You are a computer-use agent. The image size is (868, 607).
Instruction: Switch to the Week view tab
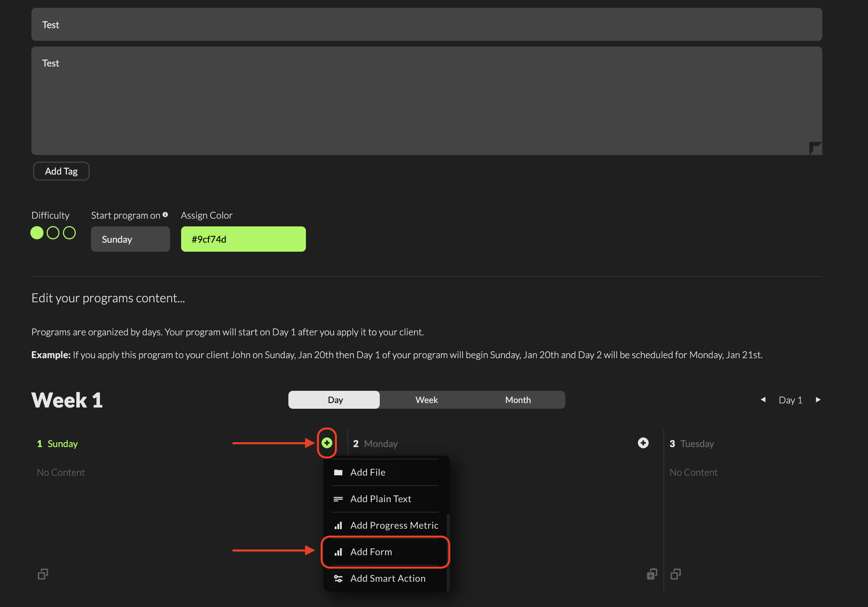426,400
